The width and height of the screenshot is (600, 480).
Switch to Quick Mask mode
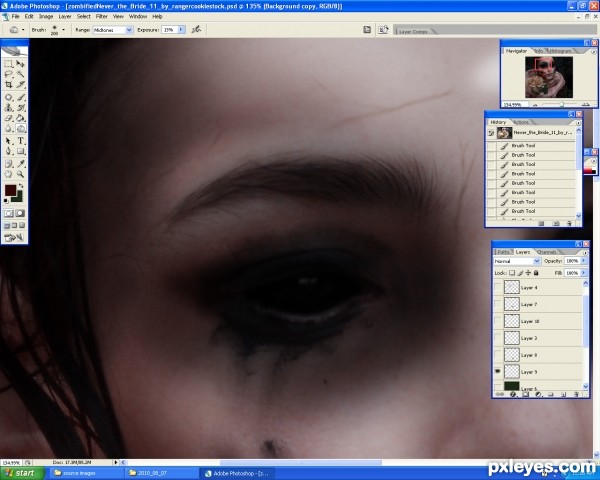click(x=20, y=213)
